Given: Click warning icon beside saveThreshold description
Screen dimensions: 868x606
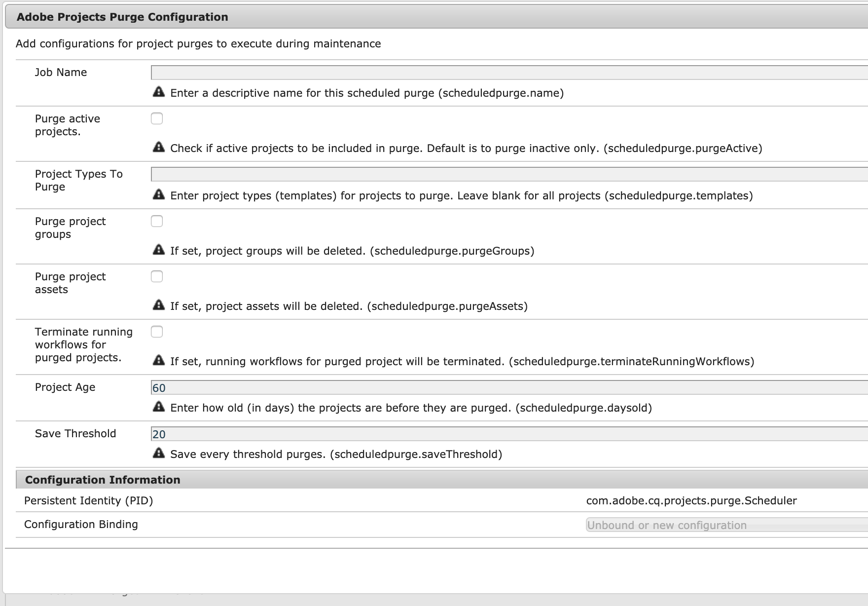Looking at the screenshot, I should pos(159,454).
